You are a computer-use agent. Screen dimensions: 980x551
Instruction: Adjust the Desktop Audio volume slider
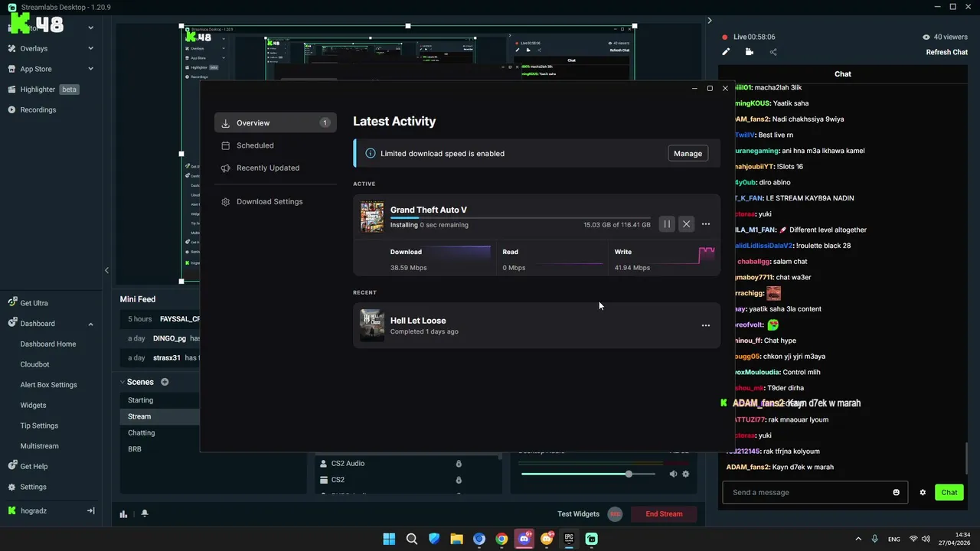click(588, 474)
